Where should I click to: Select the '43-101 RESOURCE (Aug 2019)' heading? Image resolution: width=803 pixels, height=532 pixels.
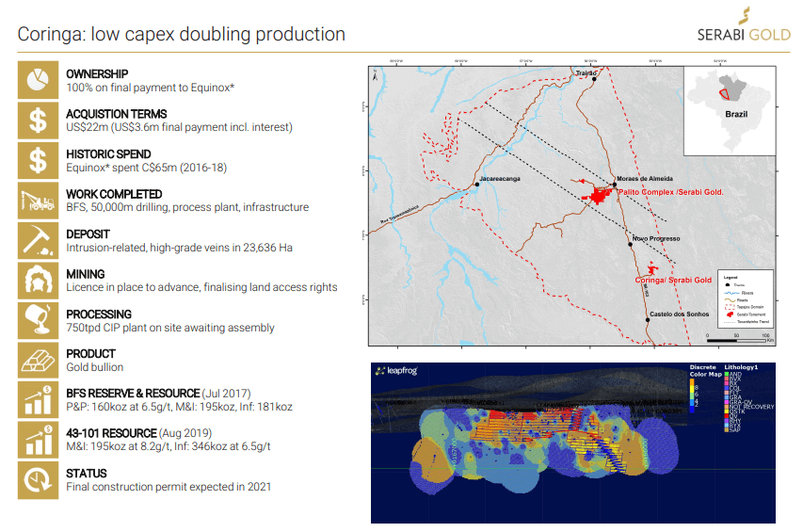[138, 433]
